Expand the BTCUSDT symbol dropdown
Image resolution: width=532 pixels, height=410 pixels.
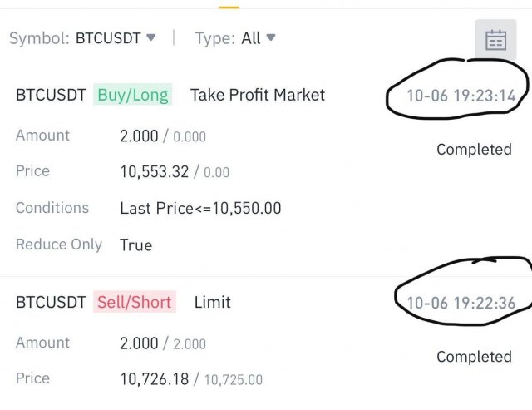(116, 38)
